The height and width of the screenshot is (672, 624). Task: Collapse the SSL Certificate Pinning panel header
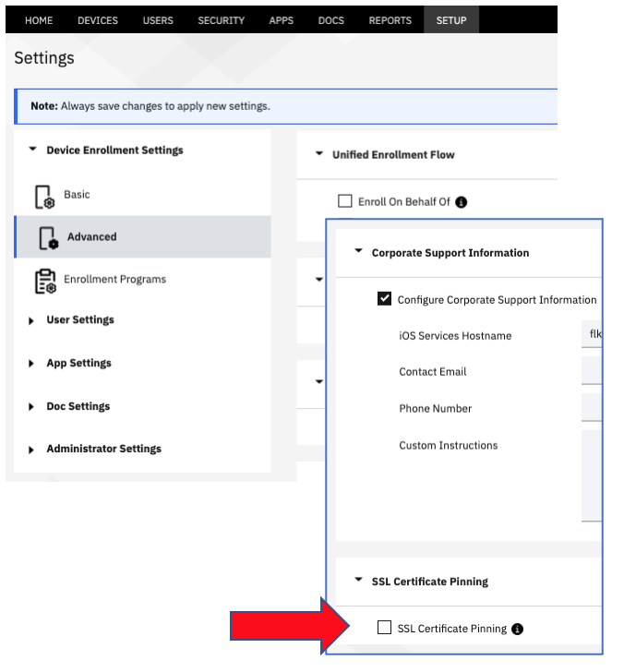click(x=359, y=580)
